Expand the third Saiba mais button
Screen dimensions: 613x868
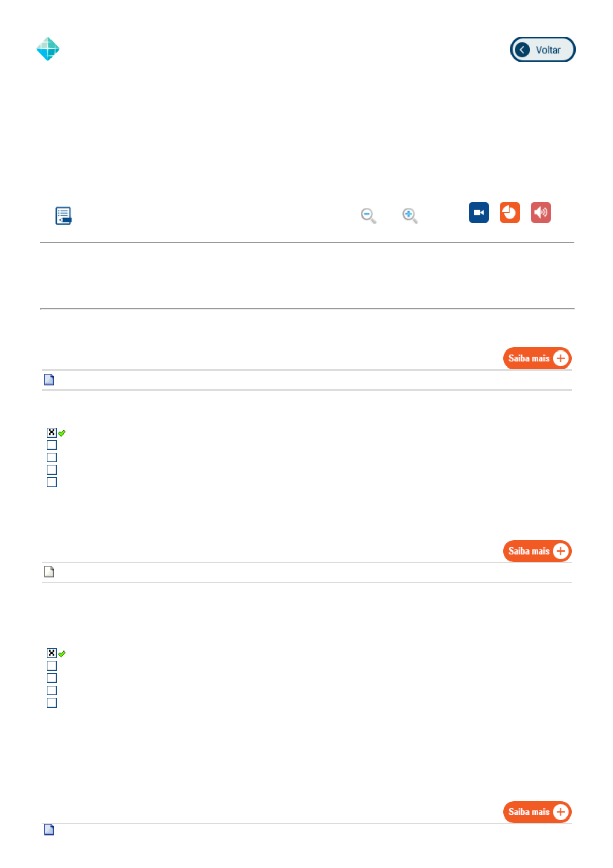(x=537, y=812)
